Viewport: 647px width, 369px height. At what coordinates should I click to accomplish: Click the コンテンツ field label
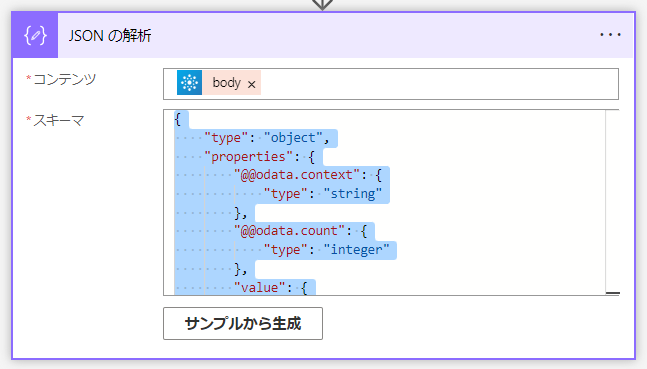(64, 79)
